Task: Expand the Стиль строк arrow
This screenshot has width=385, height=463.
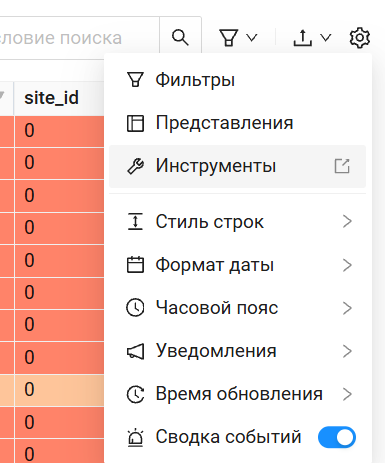Action: pyautogui.click(x=347, y=221)
